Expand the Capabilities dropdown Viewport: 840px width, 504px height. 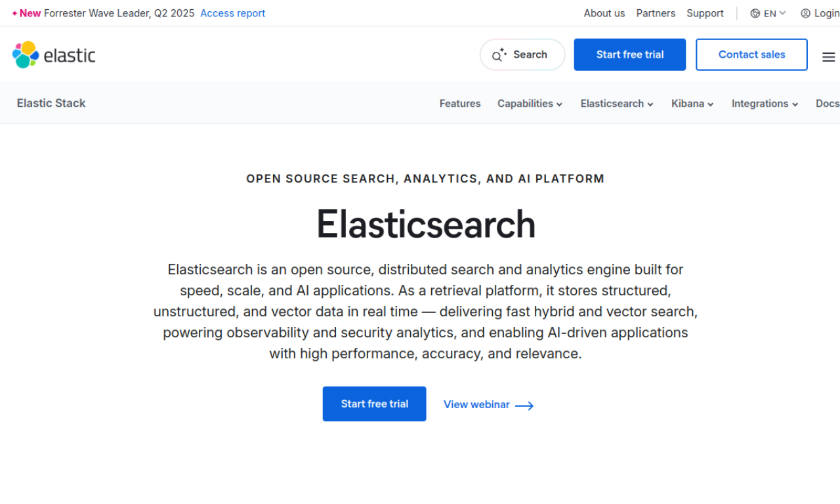coord(529,103)
